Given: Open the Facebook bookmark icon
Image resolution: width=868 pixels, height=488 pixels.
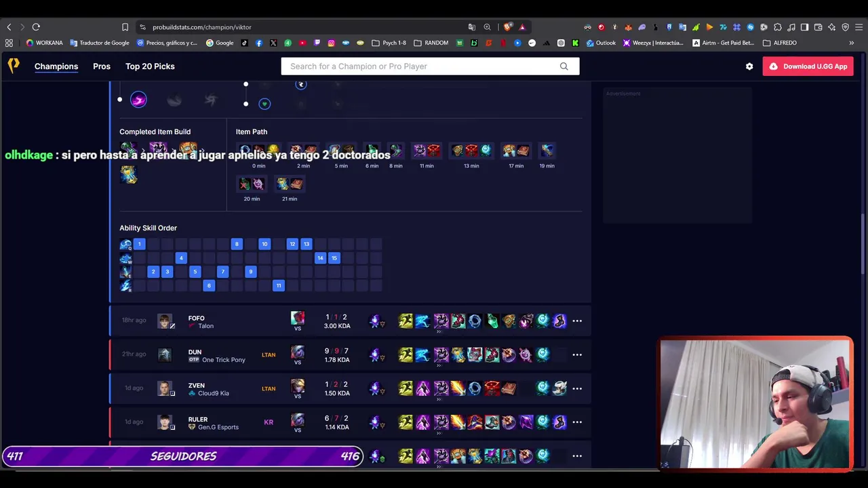Looking at the screenshot, I should pyautogui.click(x=259, y=43).
